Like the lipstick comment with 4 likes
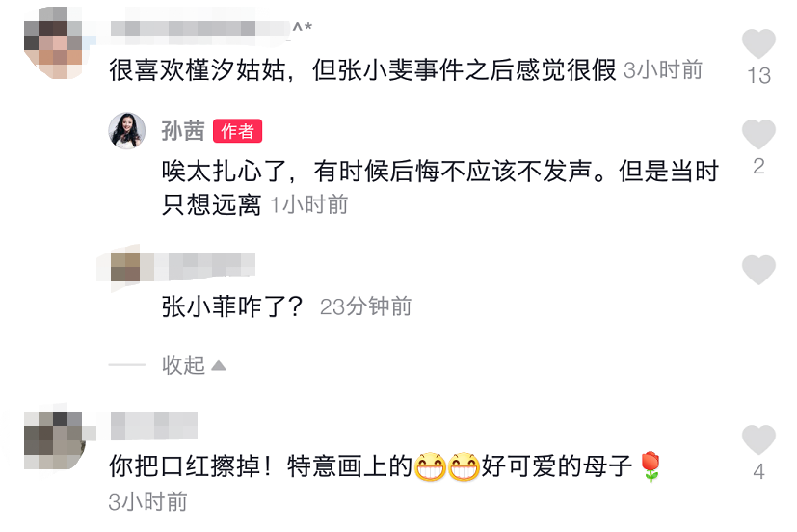This screenshot has width=797, height=532. coord(758,439)
